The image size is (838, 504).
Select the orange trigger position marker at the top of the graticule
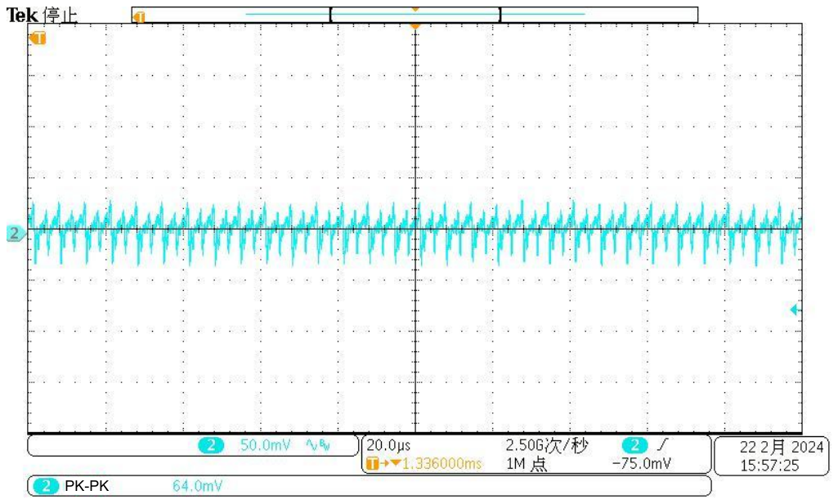(x=415, y=25)
